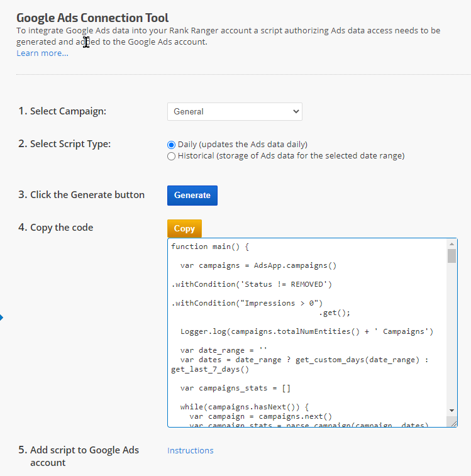Click the orange Copy button
Image resolution: width=471 pixels, height=476 pixels.
point(184,229)
